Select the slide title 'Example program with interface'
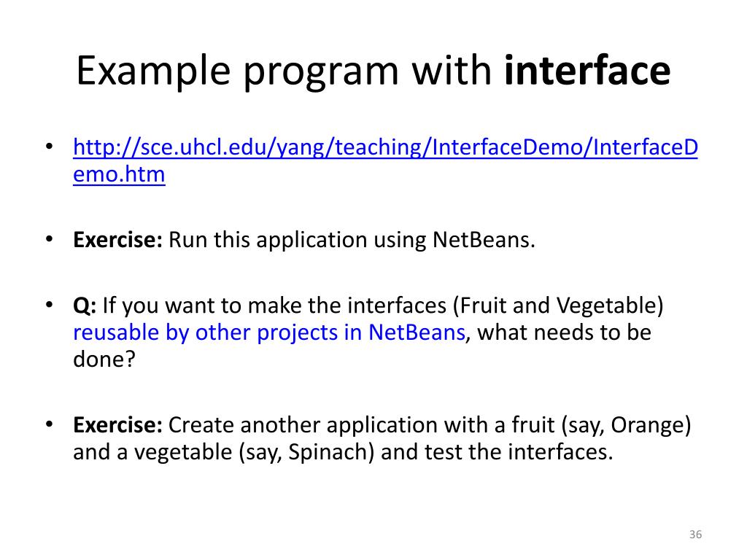The height and width of the screenshot is (560, 747). pyautogui.click(x=373, y=72)
